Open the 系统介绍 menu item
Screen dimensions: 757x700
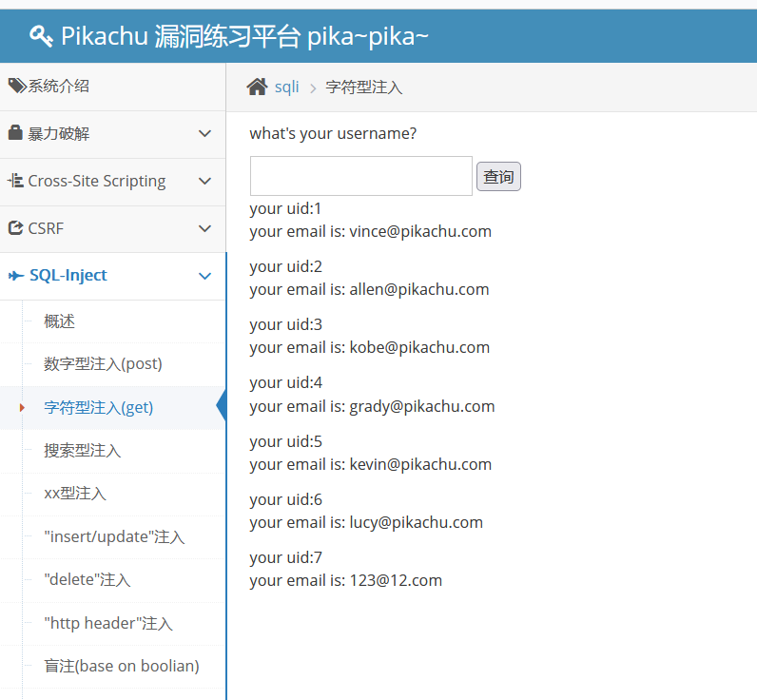112,87
